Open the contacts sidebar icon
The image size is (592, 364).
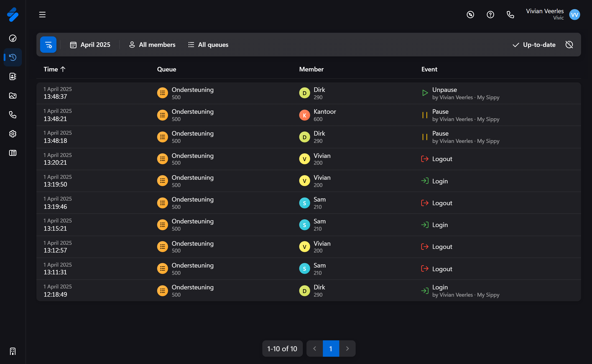(x=13, y=77)
